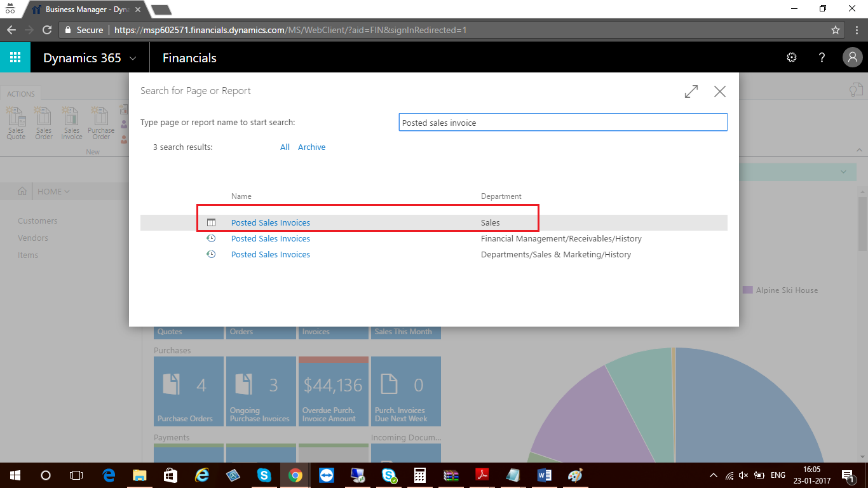Open the Paint palette icon in the taskbar
Viewport: 868px width, 488px height.
click(575, 475)
